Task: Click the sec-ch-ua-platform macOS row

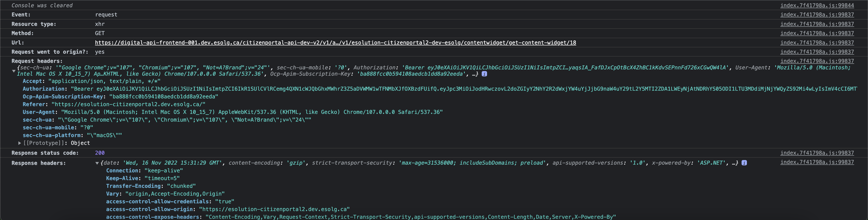Action: [x=72, y=136]
